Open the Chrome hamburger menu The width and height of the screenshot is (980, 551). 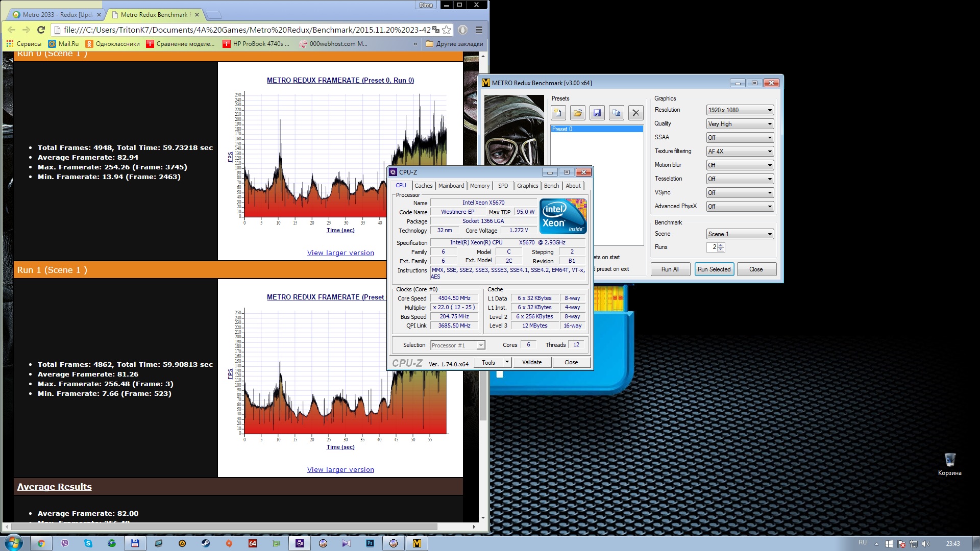click(479, 30)
